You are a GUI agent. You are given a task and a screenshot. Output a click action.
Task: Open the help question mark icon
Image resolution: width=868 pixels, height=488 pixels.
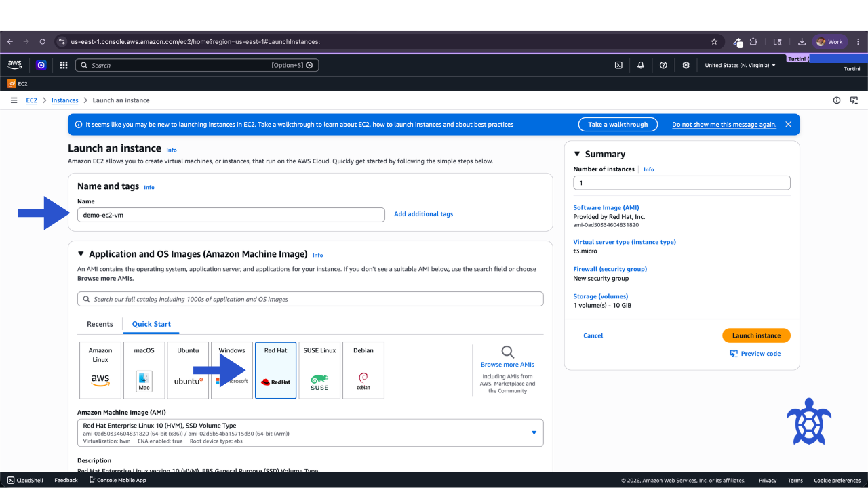(x=663, y=65)
